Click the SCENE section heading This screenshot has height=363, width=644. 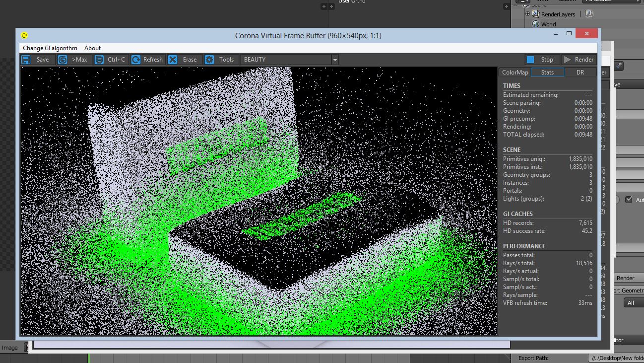click(x=512, y=149)
